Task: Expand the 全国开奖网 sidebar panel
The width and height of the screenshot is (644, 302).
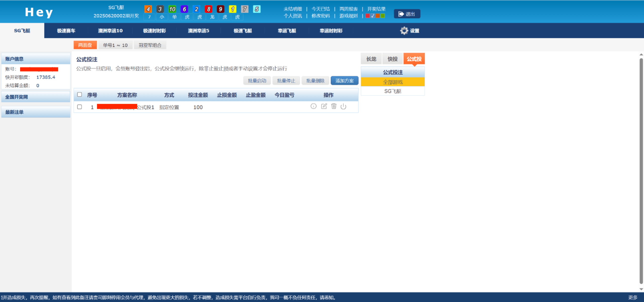Action: 36,97
